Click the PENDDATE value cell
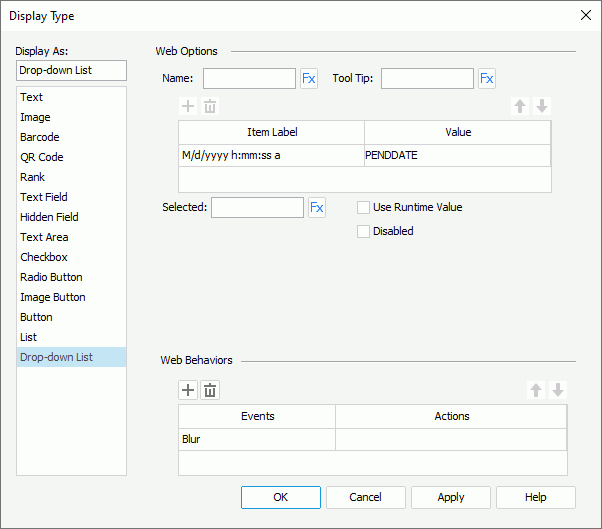The width and height of the screenshot is (602, 529). [x=457, y=155]
